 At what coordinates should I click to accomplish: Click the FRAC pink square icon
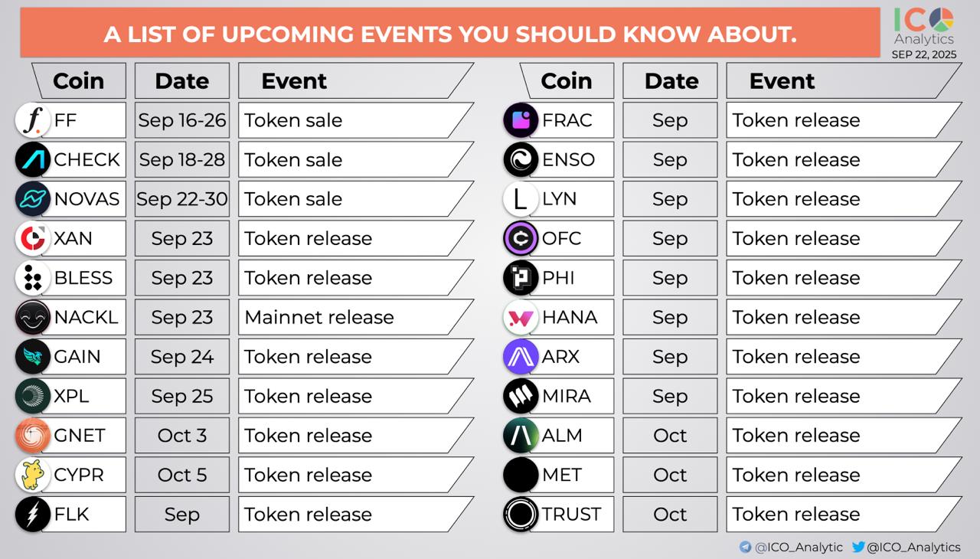click(521, 120)
